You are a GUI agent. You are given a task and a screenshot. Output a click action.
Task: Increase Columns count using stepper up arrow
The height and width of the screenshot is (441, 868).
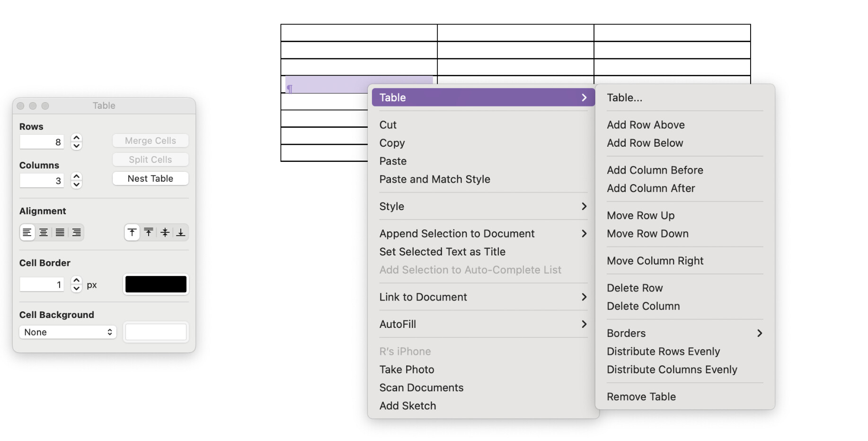click(76, 176)
